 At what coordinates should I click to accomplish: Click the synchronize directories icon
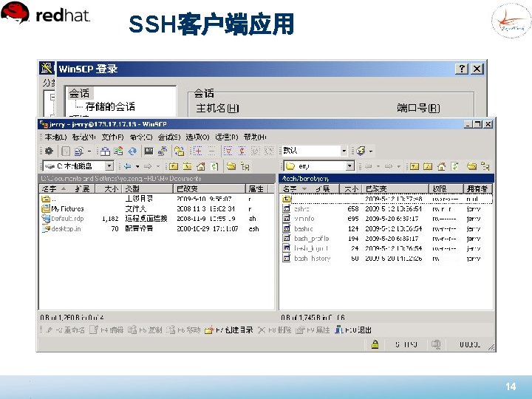(x=118, y=151)
